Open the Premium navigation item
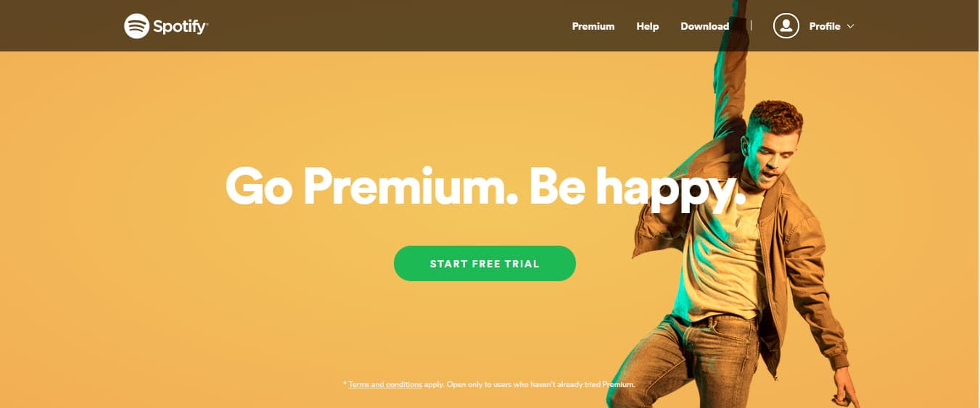Image resolution: width=980 pixels, height=408 pixels. click(x=593, y=26)
